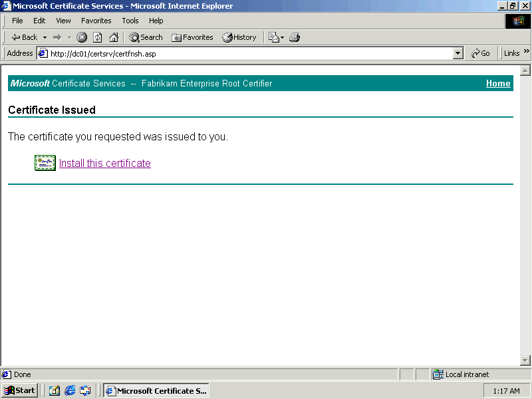
Task: Click the Install this certificate link
Action: [104, 163]
